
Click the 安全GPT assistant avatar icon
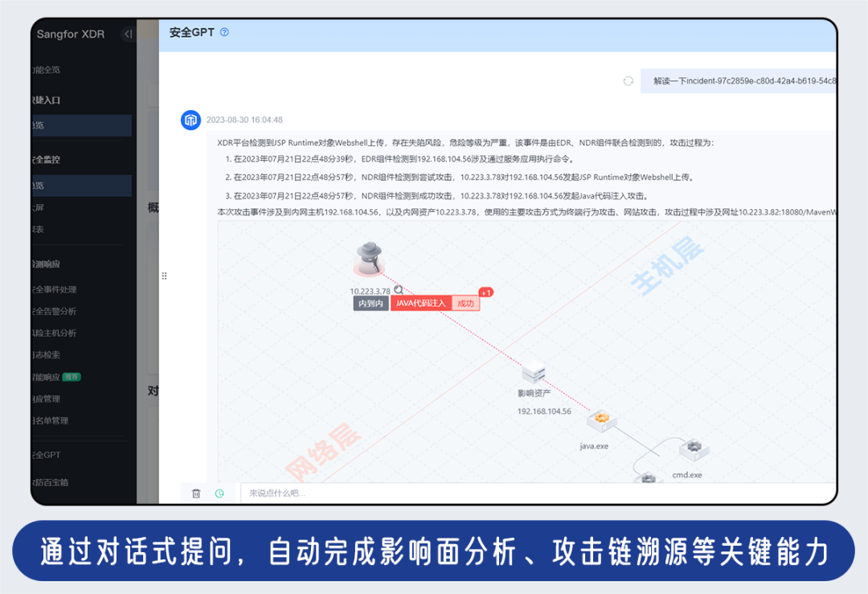190,120
